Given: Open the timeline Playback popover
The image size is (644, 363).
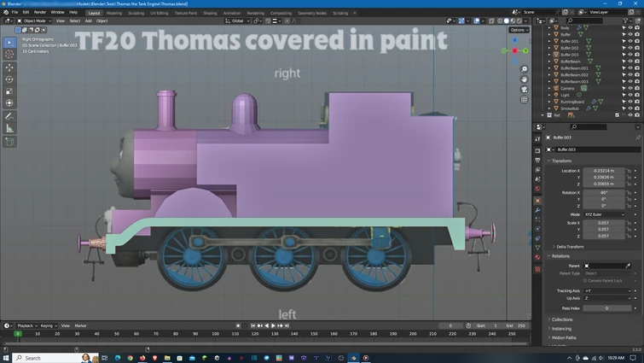Looking at the screenshot, I should click(27, 325).
